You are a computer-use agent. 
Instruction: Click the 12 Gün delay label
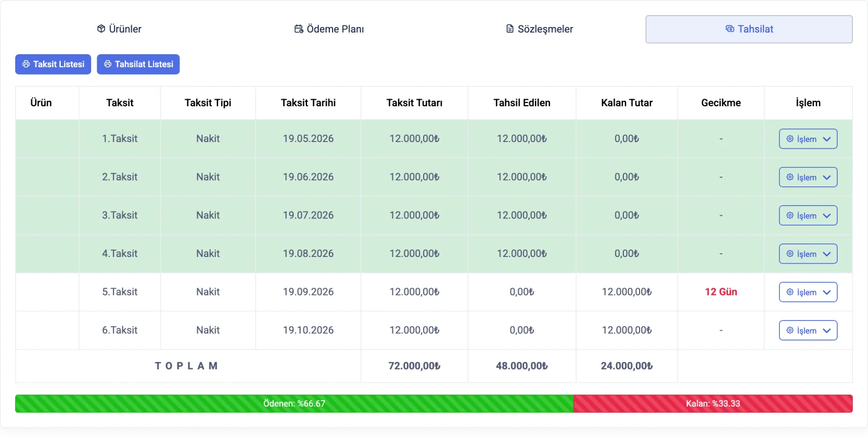click(721, 292)
